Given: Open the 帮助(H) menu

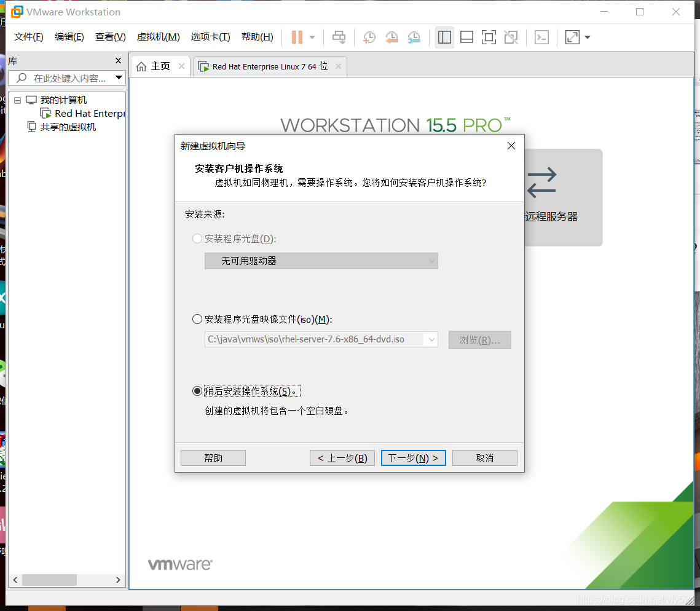Looking at the screenshot, I should click(x=257, y=37).
